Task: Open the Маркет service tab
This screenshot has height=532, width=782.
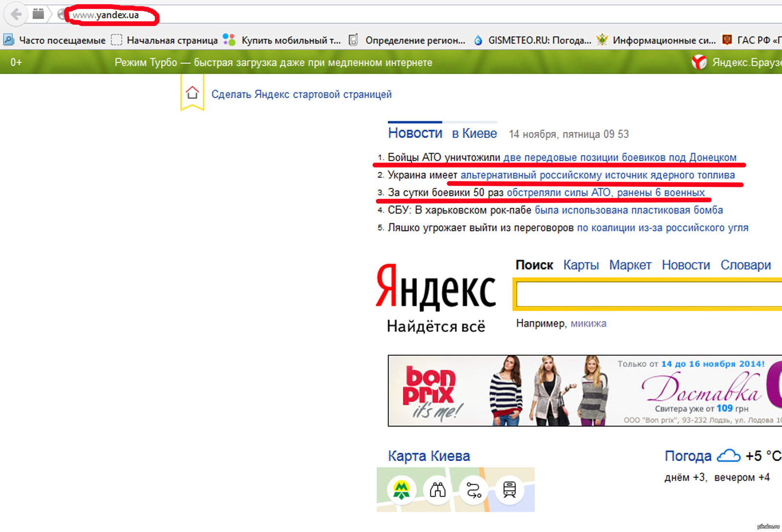Action: pyautogui.click(x=630, y=265)
